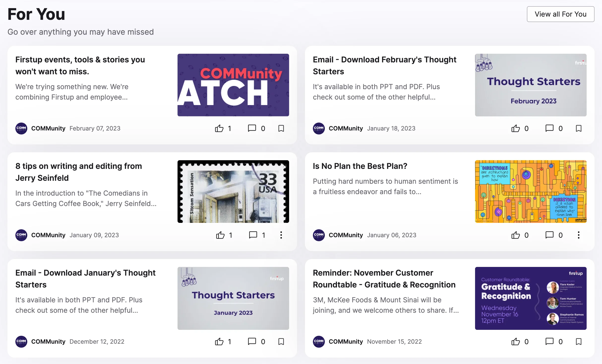Open Reminder November Customer Roundtable title link
This screenshot has height=364, width=602.
tap(384, 279)
